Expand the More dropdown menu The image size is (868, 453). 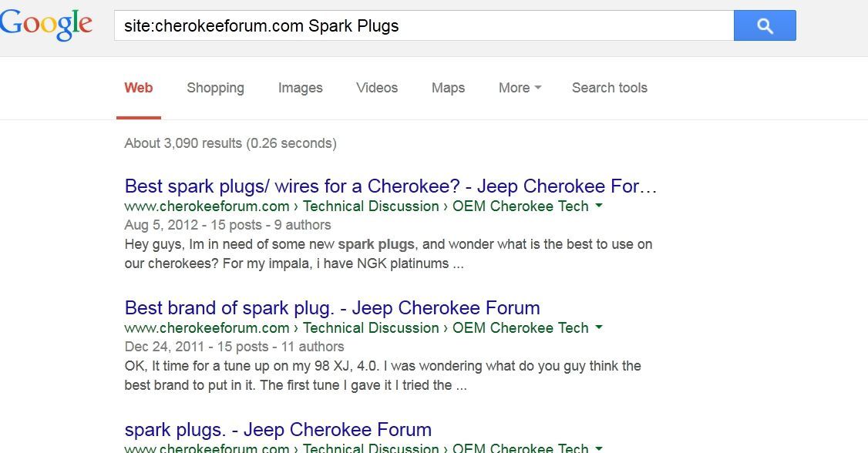coord(520,88)
